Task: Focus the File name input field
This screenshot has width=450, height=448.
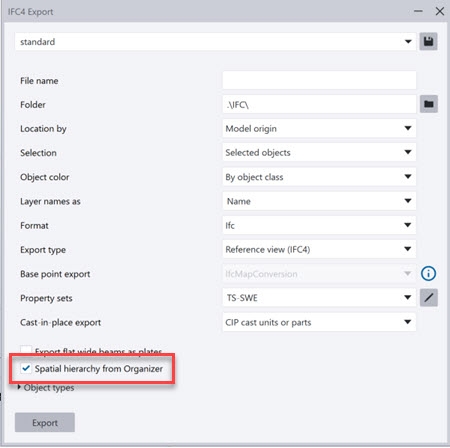Action: coord(319,80)
